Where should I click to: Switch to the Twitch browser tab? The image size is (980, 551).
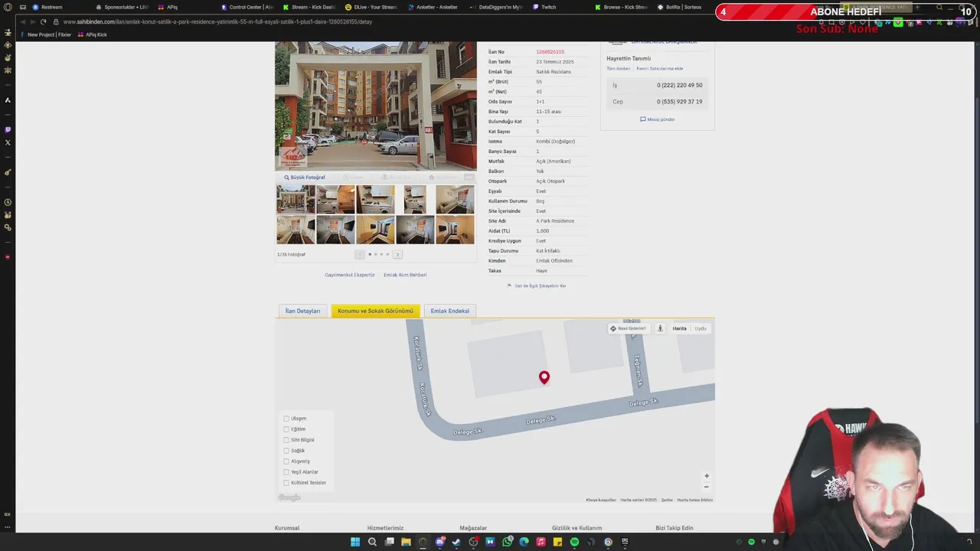[544, 7]
